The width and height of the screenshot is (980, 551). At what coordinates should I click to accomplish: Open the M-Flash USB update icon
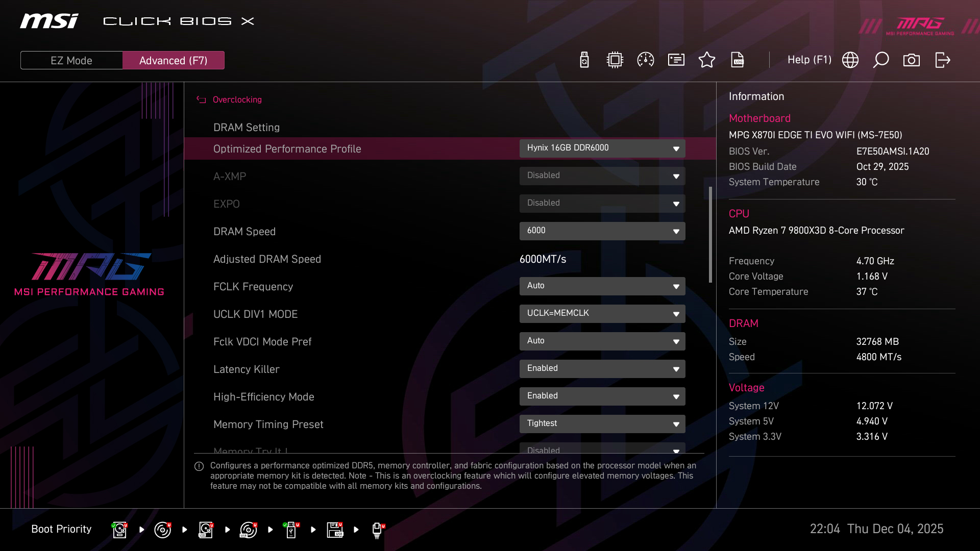coord(584,60)
